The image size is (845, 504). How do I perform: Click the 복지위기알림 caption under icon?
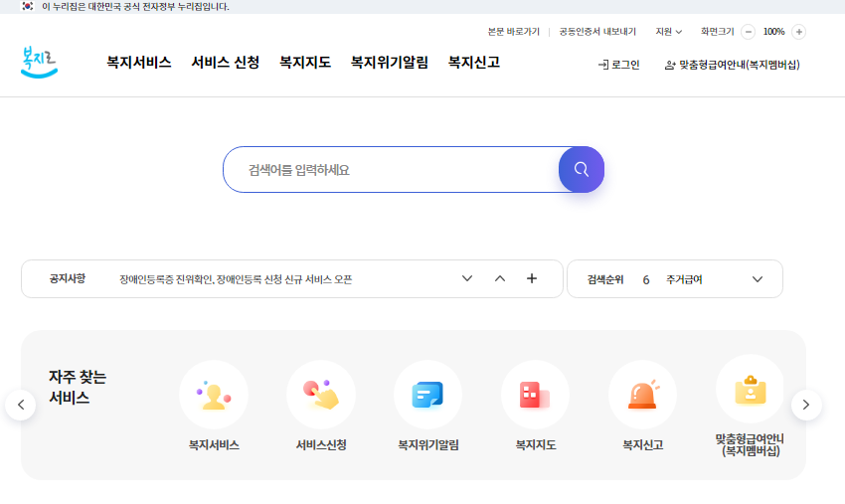click(x=427, y=445)
